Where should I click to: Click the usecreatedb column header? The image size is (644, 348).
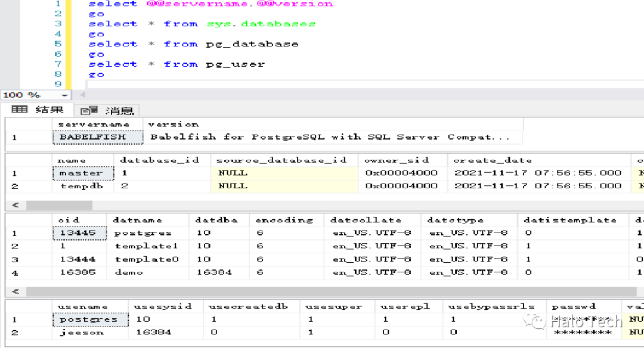click(252, 306)
